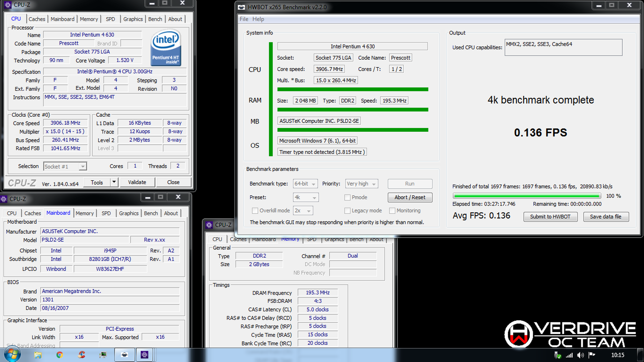Click the Show Desktop strip at taskbar end
Viewport: 644px width, 362px height.
640,355
